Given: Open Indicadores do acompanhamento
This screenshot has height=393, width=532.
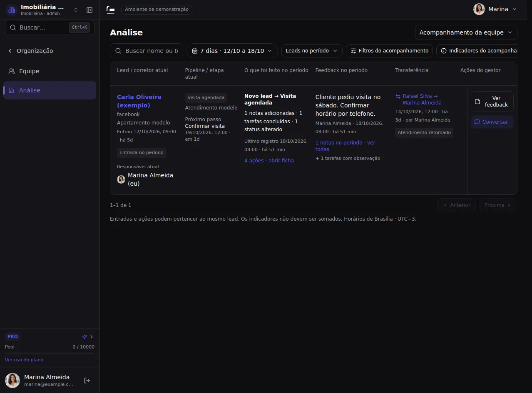Looking at the screenshot, I should coord(477,51).
